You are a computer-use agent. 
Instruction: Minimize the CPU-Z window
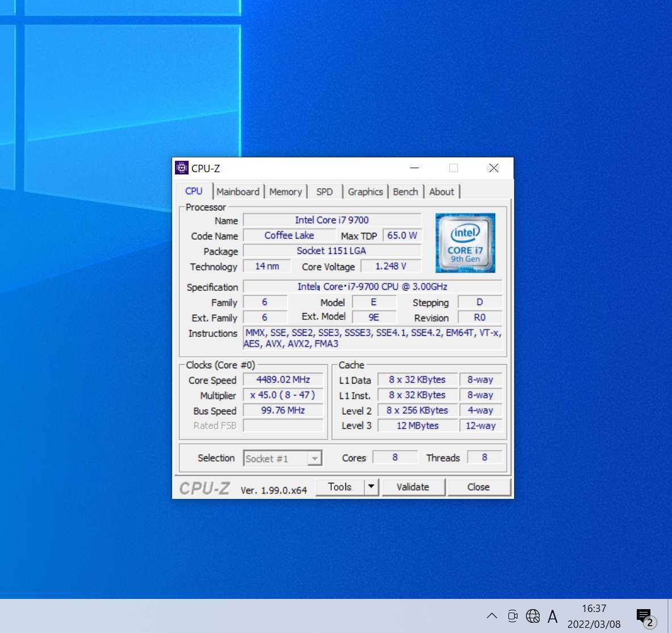click(415, 168)
